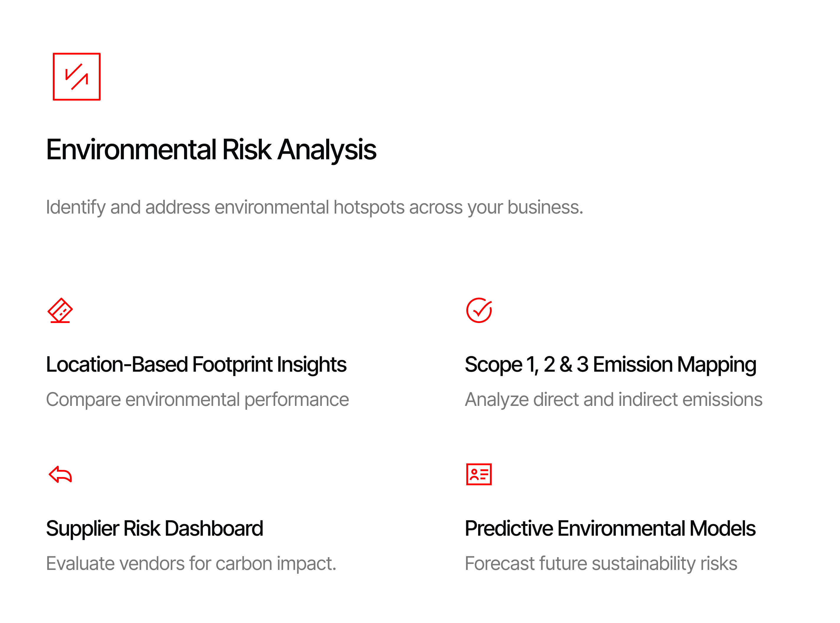The height and width of the screenshot is (623, 840).
Task: Click the word 'hotspots' in the subtitle
Action: coord(369,207)
